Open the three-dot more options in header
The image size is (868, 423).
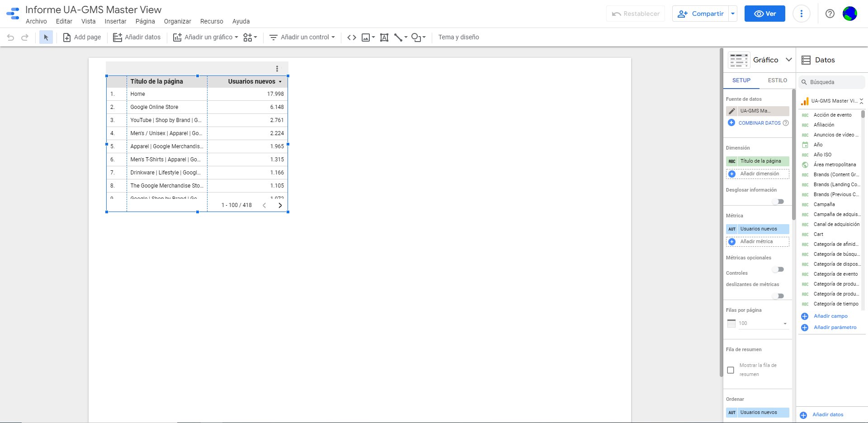(x=802, y=14)
